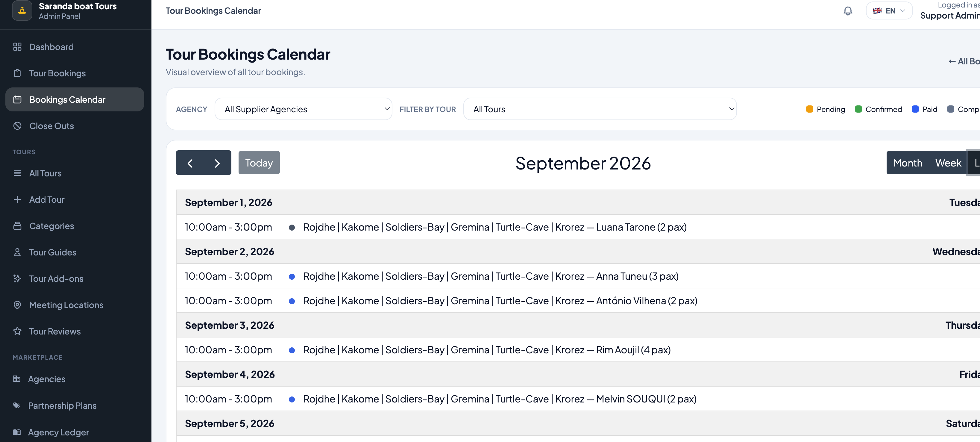The height and width of the screenshot is (442, 980).
Task: Click the blue Paid legend swatch
Action: [x=915, y=109]
